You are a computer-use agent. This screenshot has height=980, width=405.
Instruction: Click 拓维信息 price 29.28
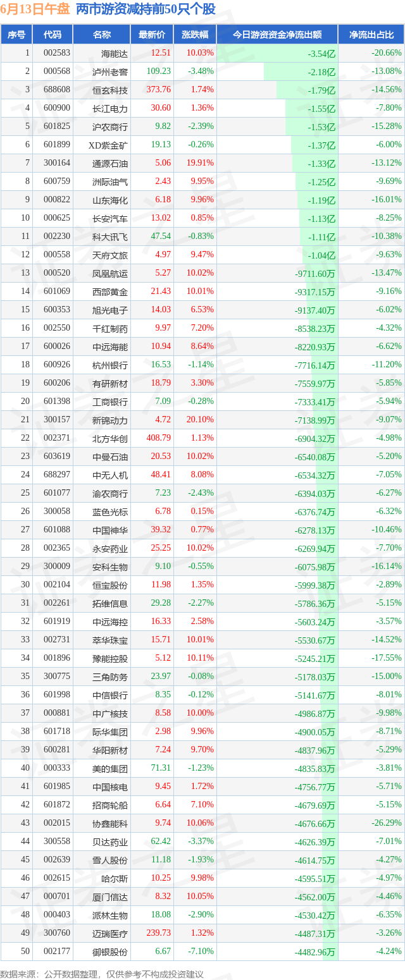pos(161,603)
